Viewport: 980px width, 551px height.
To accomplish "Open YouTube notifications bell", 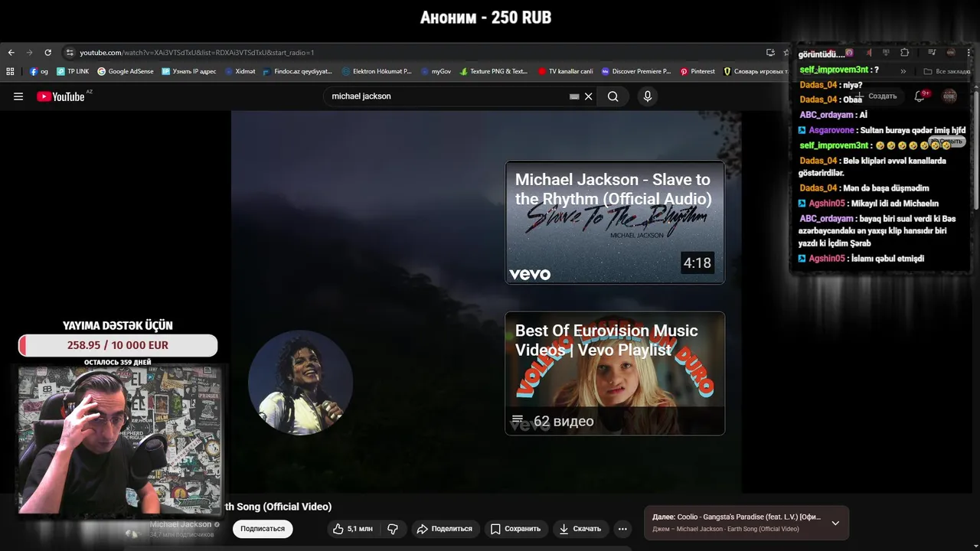I will click(920, 96).
